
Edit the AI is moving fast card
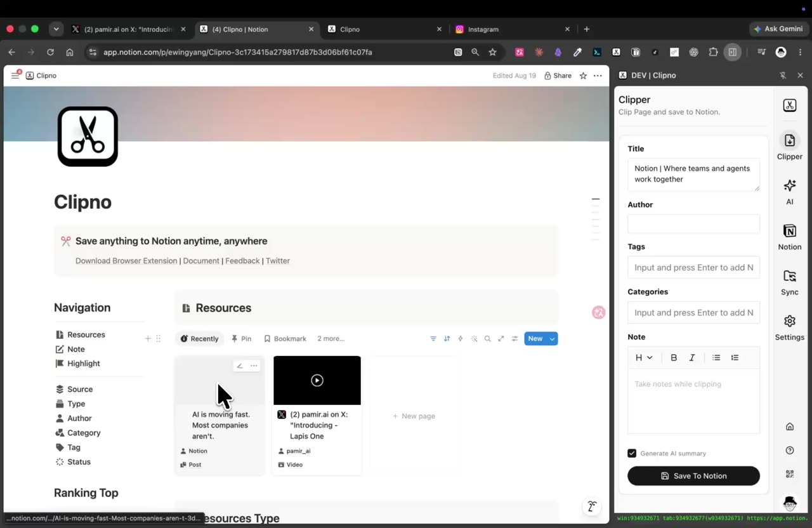click(240, 366)
